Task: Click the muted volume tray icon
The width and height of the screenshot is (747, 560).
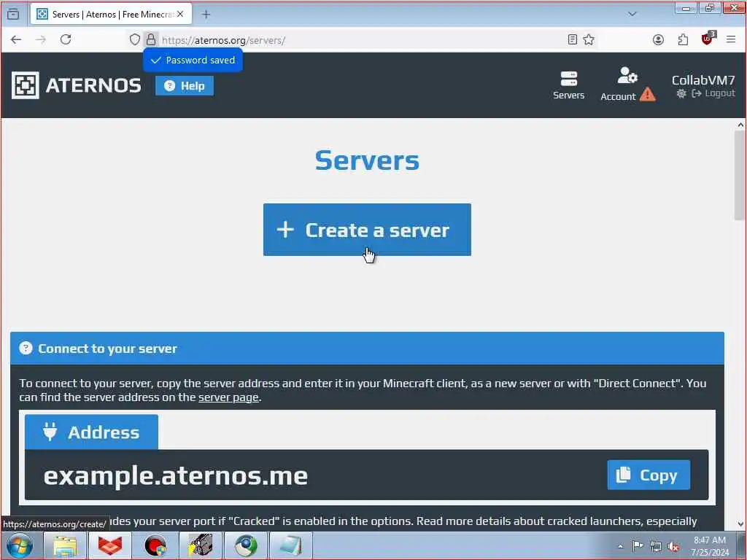Action: [673, 547]
